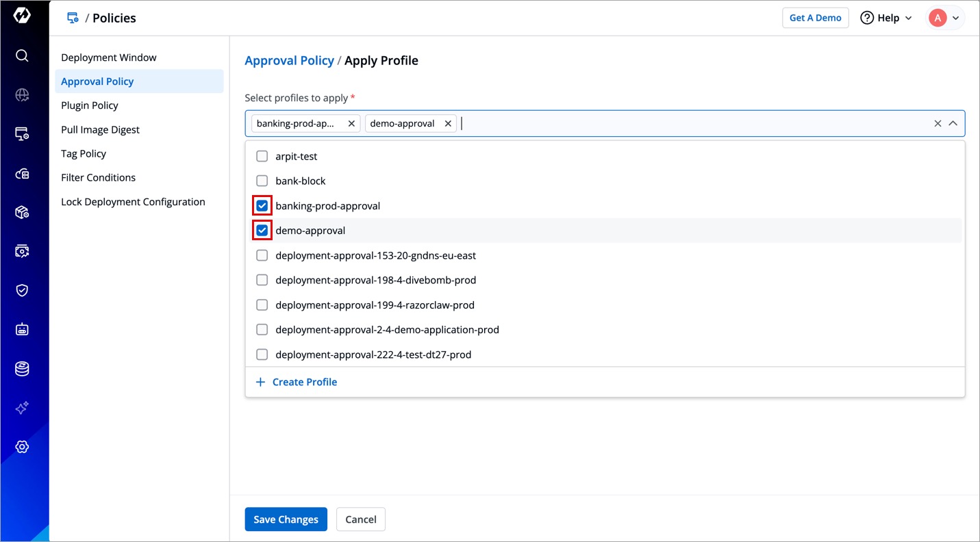Click the sparkle AI icon in the sidebar

[x=22, y=408]
